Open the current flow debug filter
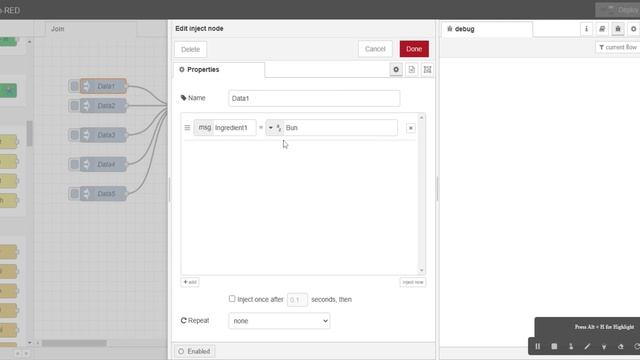This screenshot has width=640, height=360. tap(618, 47)
